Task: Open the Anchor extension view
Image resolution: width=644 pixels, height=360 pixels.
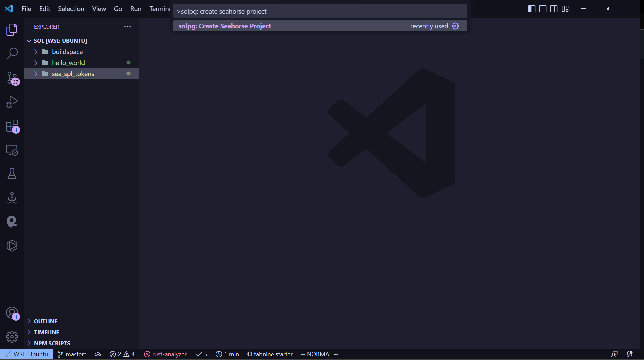Action: click(12, 198)
